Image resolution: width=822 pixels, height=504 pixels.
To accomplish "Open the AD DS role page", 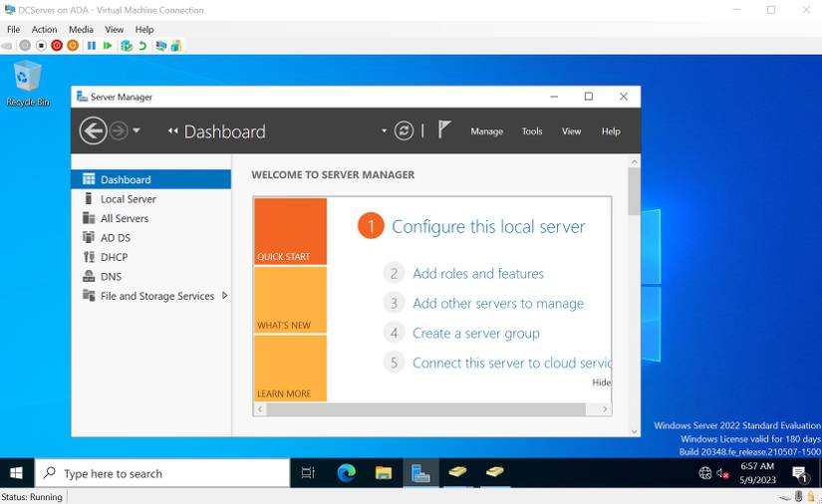I will point(151,238).
